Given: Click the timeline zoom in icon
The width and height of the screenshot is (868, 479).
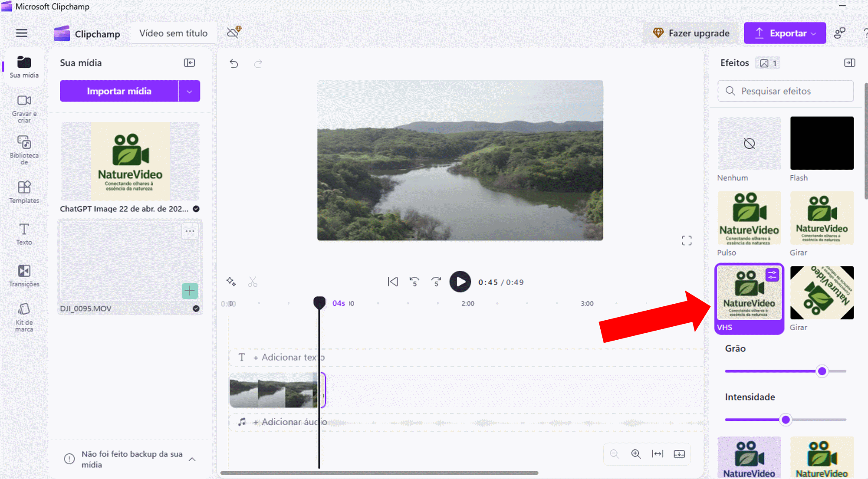Looking at the screenshot, I should point(636,454).
